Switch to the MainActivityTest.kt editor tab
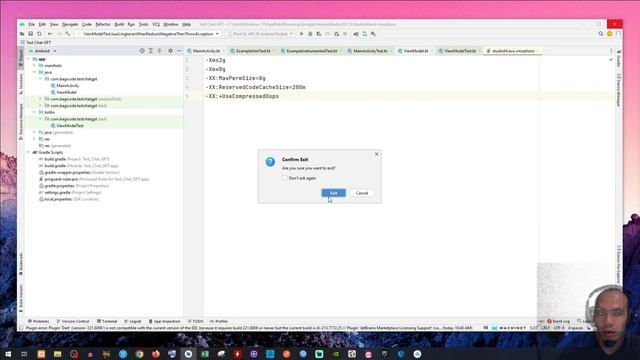 coord(370,51)
